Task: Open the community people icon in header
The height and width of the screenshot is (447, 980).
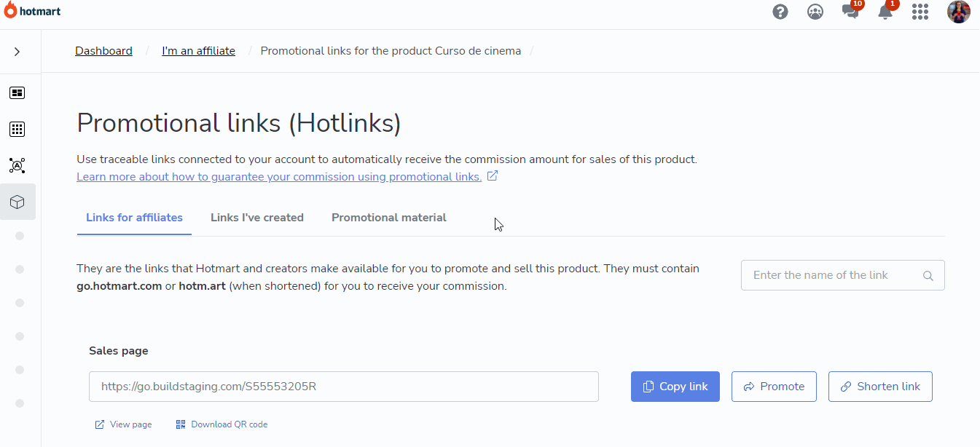Action: point(815,12)
